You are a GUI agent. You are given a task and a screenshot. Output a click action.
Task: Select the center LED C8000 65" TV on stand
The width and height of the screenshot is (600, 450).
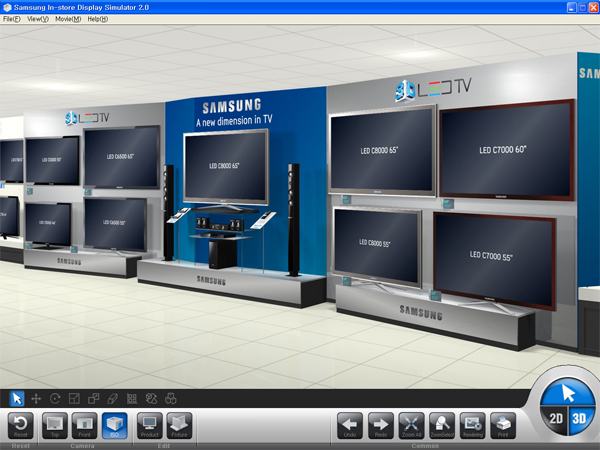[x=226, y=167]
